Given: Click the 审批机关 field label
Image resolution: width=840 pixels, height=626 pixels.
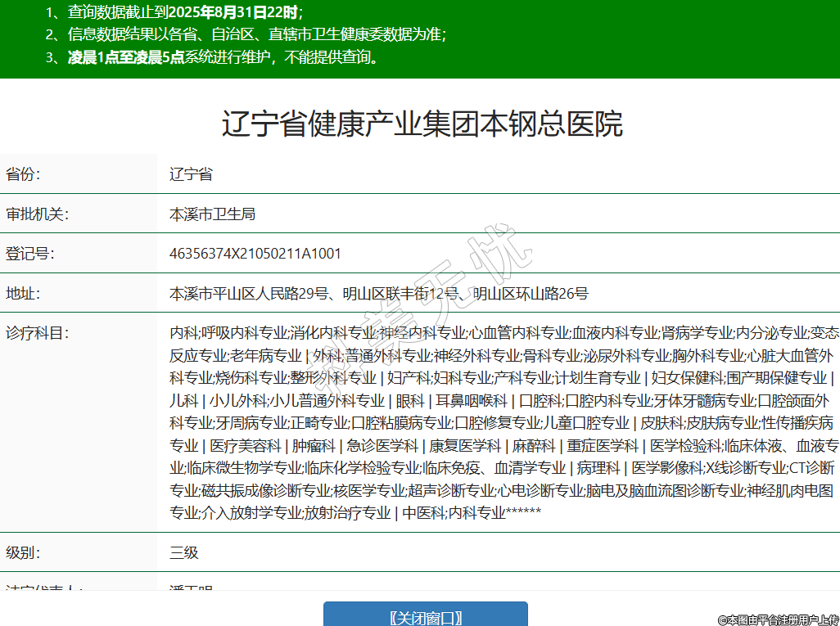Looking at the screenshot, I should point(37,214).
